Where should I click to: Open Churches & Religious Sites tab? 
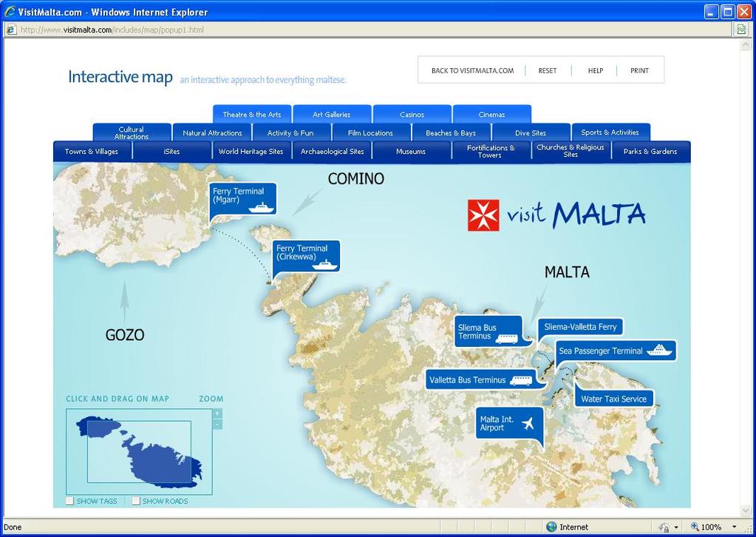point(571,151)
